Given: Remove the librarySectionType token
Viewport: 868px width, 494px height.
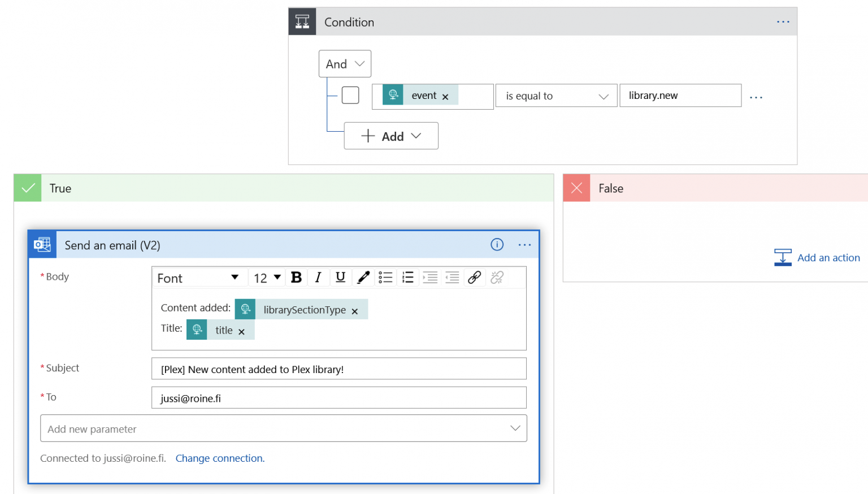Looking at the screenshot, I should click(x=355, y=311).
